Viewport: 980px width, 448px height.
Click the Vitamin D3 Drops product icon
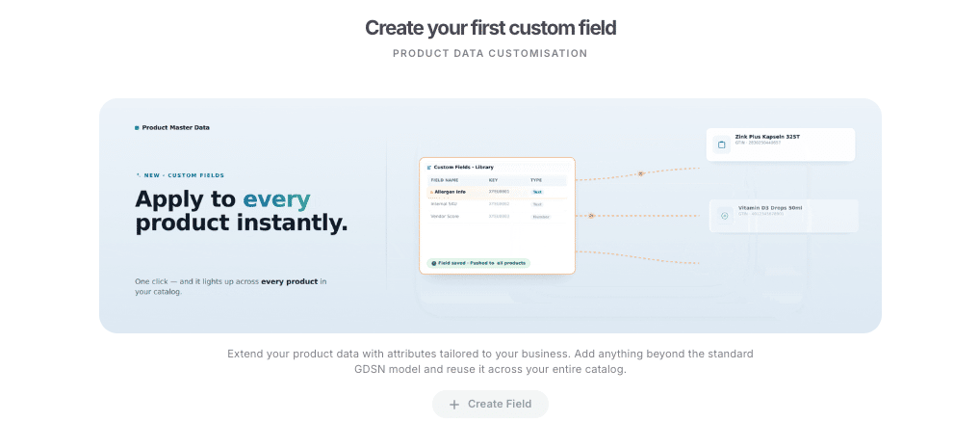[x=724, y=216]
